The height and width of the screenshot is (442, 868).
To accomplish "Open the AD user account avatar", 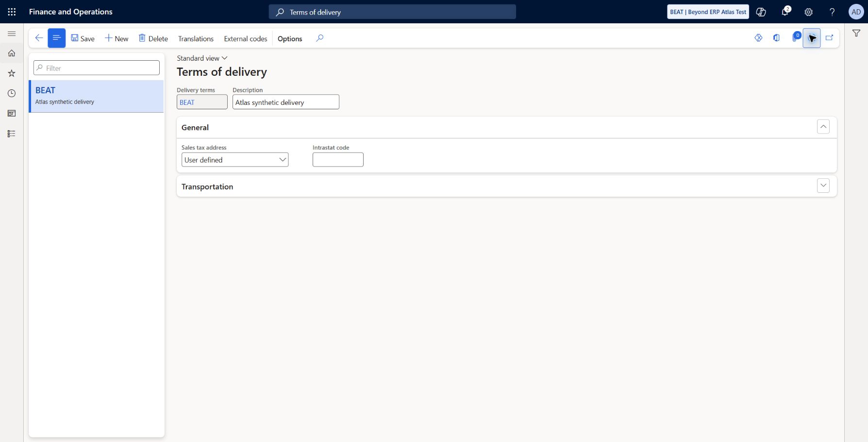I will click(x=856, y=12).
